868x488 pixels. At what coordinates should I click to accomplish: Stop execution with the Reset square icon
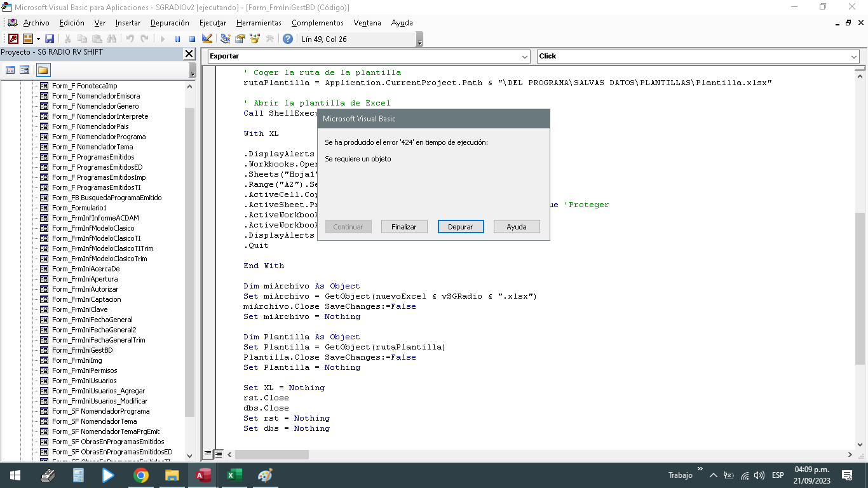pyautogui.click(x=192, y=39)
